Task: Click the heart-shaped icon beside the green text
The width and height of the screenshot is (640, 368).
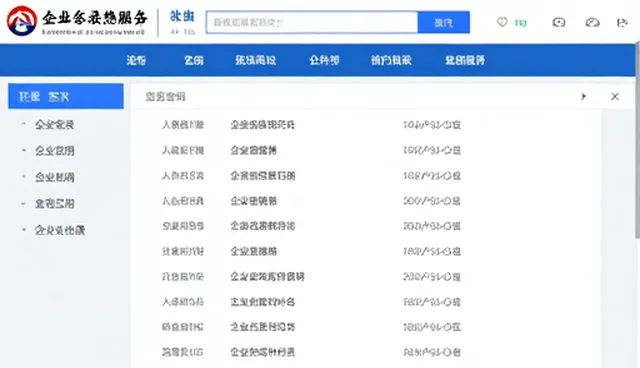Action: pyautogui.click(x=502, y=22)
